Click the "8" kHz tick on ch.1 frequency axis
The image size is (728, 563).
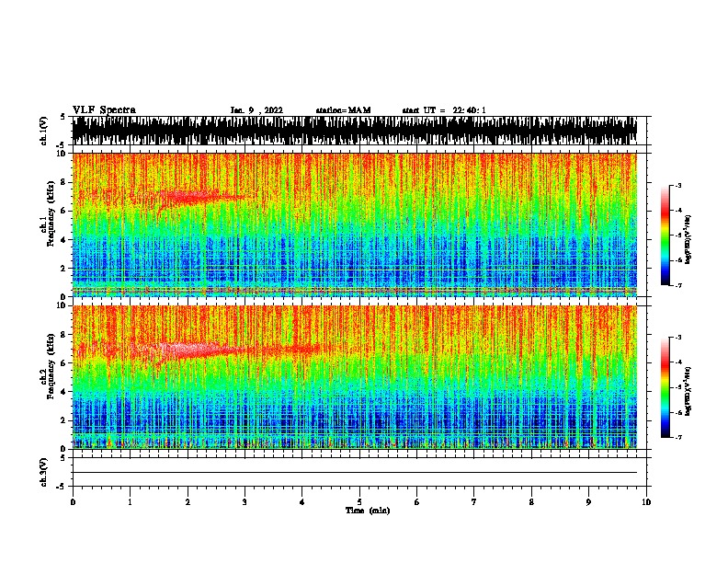point(63,182)
